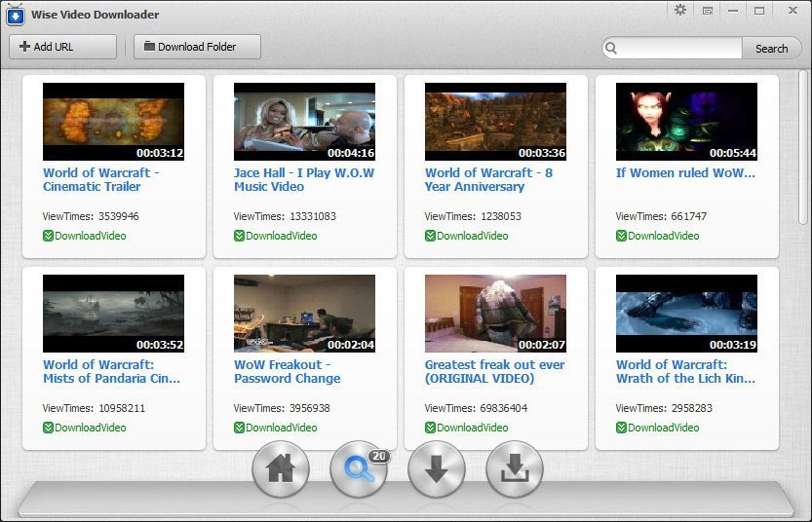Screen dimensions: 812x522
Task: Open World of Warcraft 8 Year Anniversary title
Action: point(488,180)
